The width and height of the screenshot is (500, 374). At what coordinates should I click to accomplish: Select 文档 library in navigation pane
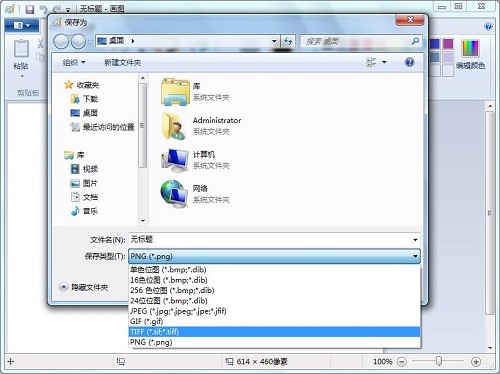tap(84, 197)
